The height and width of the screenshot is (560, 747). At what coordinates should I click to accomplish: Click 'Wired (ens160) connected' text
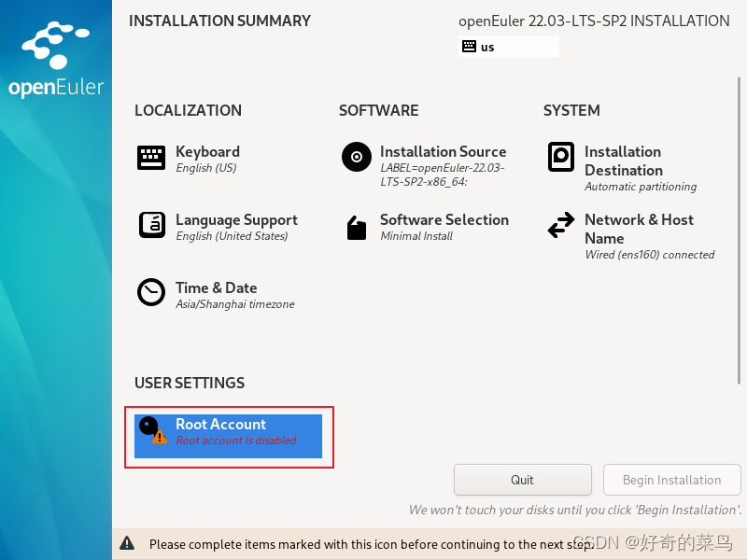pos(650,255)
